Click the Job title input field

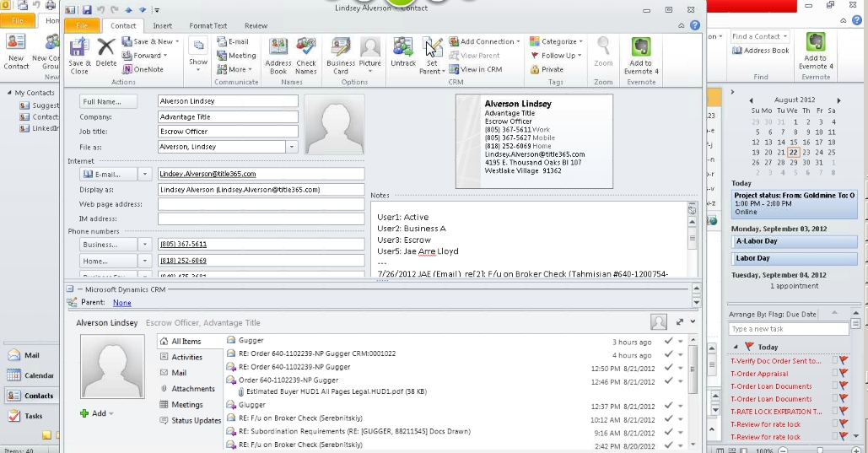(x=228, y=132)
